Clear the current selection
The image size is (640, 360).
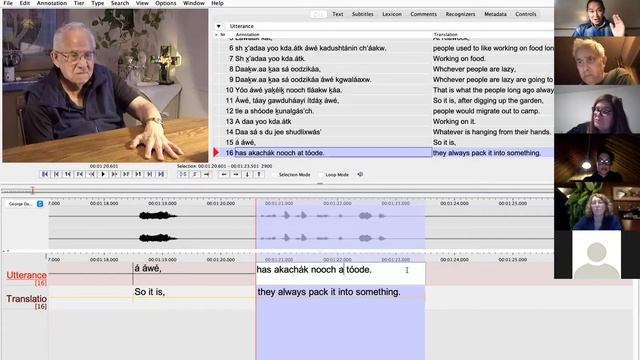(x=195, y=174)
